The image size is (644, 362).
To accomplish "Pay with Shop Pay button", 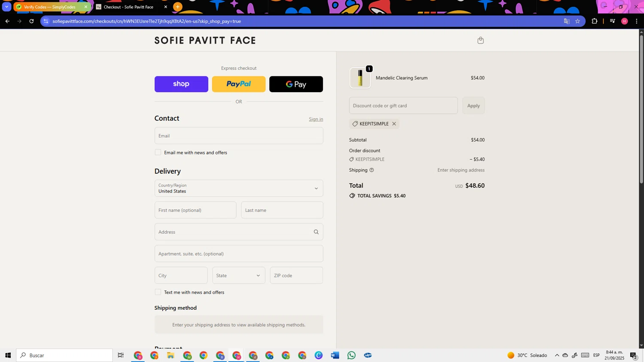I will point(181,84).
